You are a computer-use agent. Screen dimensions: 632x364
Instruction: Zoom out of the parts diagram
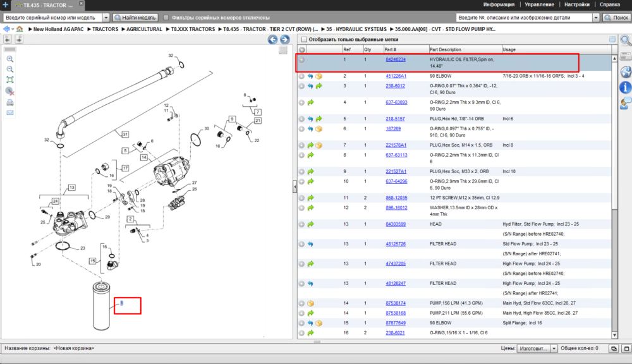[10, 70]
